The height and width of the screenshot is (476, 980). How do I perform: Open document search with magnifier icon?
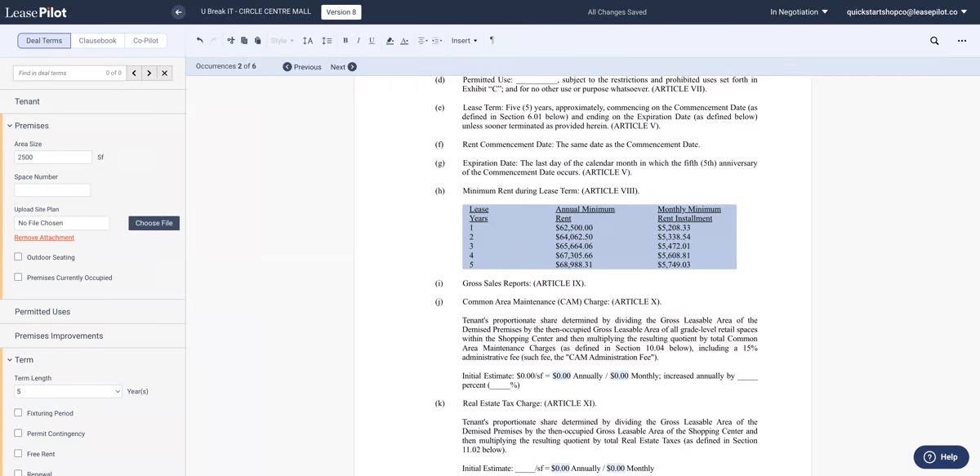coord(933,39)
